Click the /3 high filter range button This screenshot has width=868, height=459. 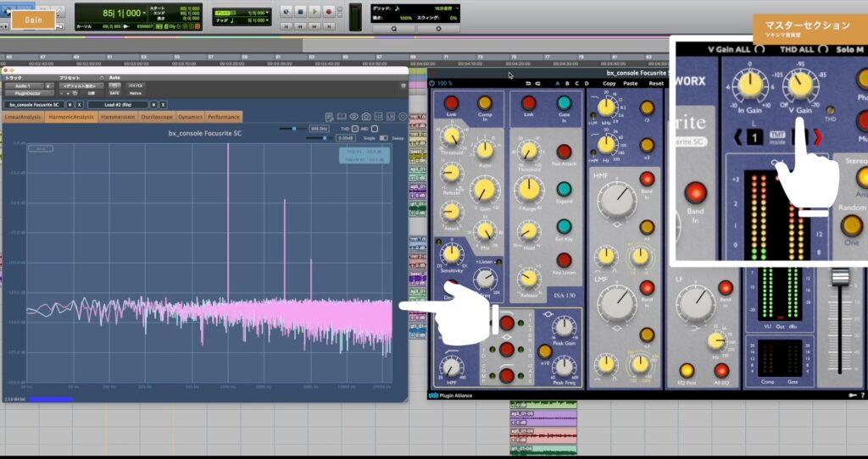(647, 108)
